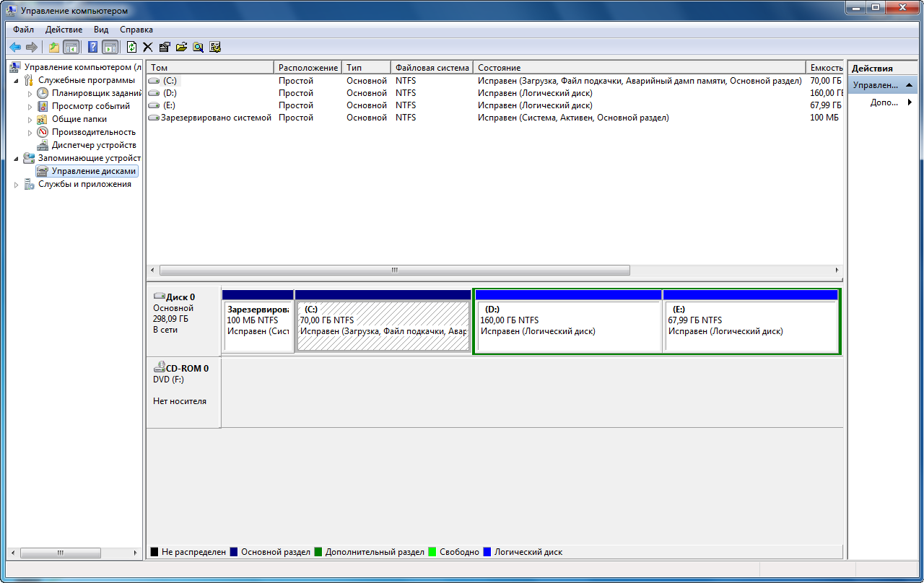Toggle the console tree show/hide icon
The image size is (924, 583).
pos(71,47)
